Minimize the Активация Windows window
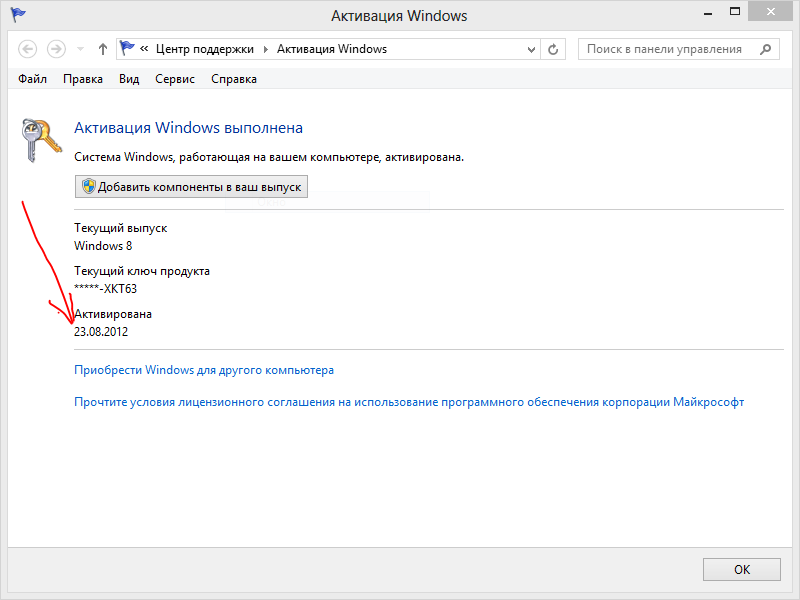Screen dimensions: 800x600 (x=708, y=13)
